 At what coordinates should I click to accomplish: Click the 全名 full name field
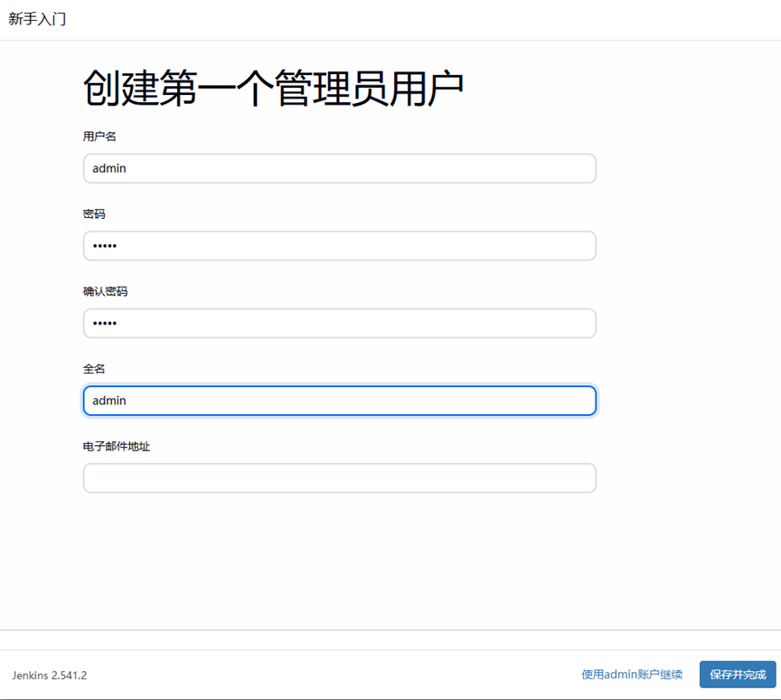click(339, 401)
